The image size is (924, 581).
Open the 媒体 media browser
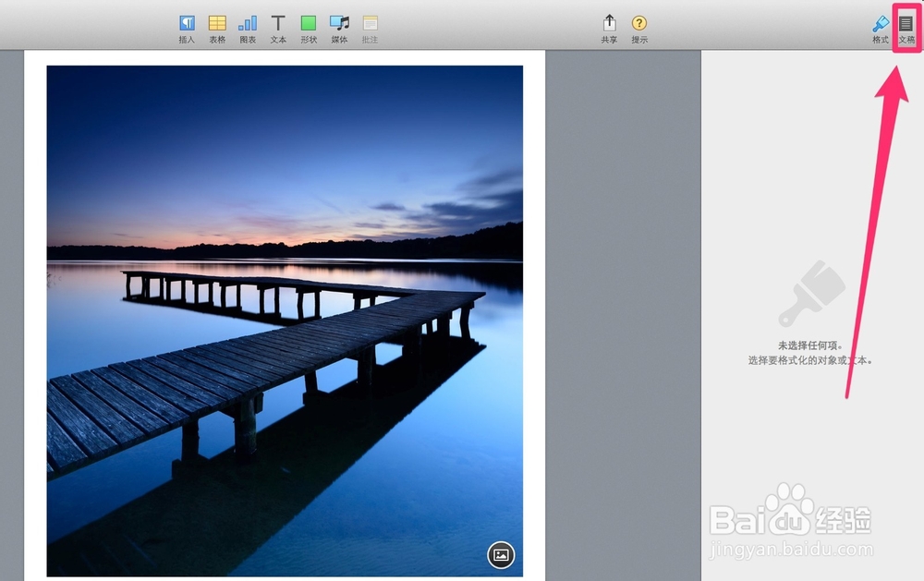(339, 29)
